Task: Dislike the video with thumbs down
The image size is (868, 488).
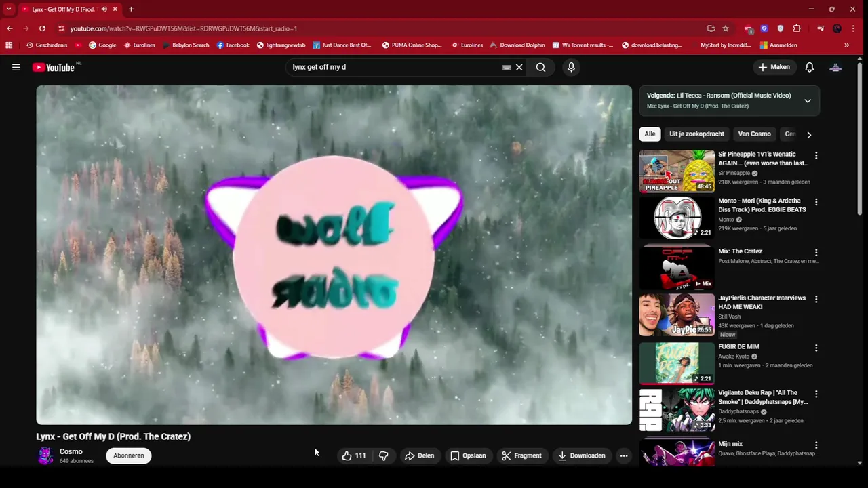Action: pos(384,455)
